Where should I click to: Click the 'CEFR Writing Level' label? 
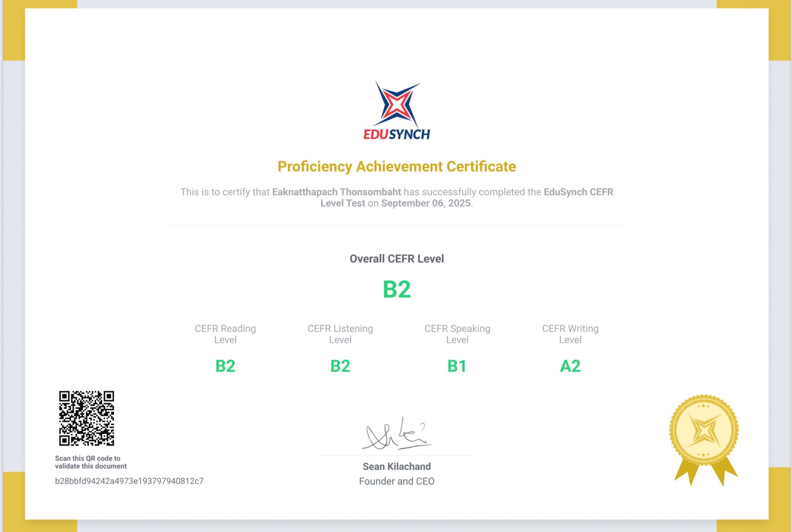click(x=570, y=334)
